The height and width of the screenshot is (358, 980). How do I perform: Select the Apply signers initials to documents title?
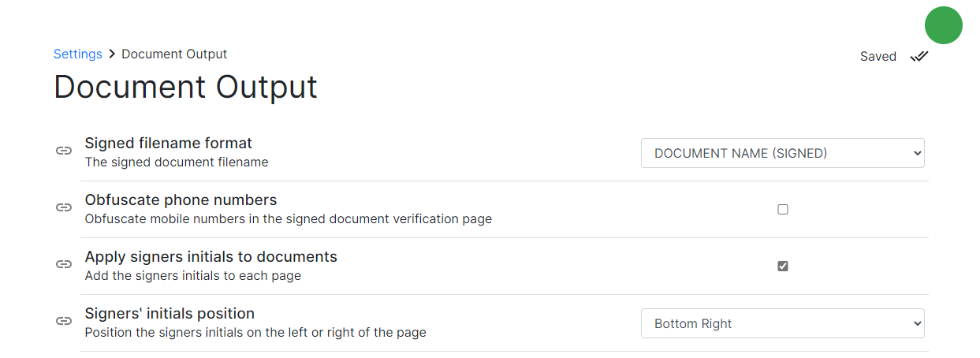pos(211,257)
